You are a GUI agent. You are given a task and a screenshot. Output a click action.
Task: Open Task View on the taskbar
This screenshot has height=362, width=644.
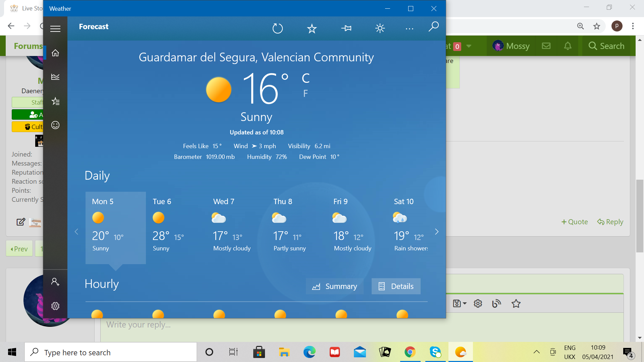pyautogui.click(x=233, y=352)
